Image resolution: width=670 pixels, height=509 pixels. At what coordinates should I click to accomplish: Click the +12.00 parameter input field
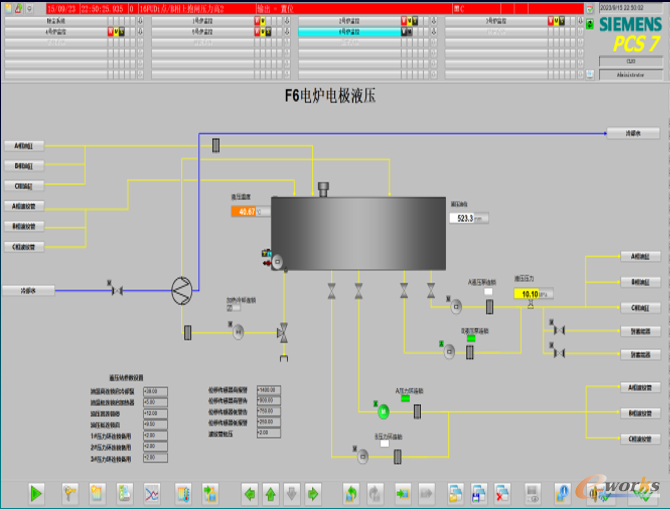tap(156, 414)
